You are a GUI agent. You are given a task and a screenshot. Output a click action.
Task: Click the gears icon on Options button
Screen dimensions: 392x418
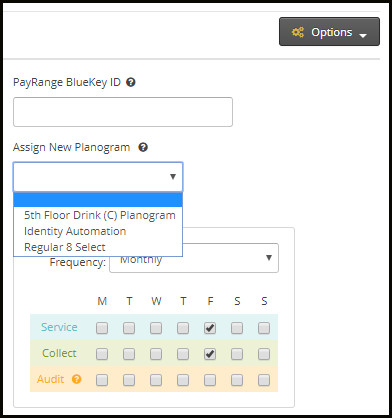(x=298, y=32)
